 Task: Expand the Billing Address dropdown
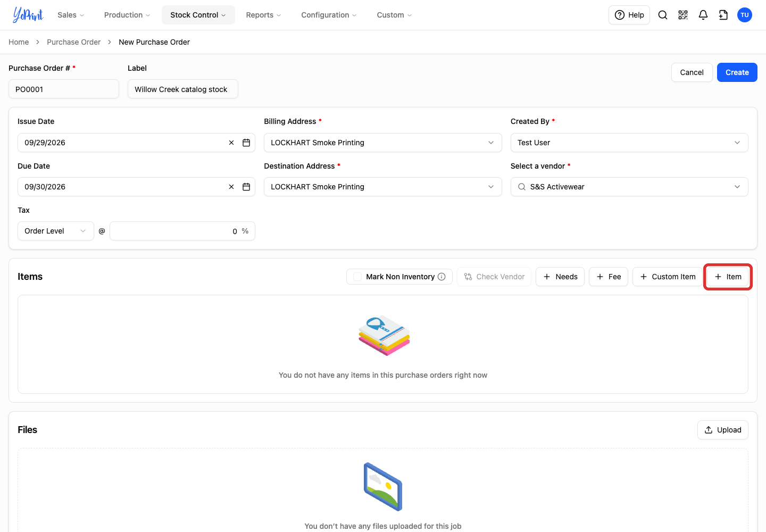[383, 143]
